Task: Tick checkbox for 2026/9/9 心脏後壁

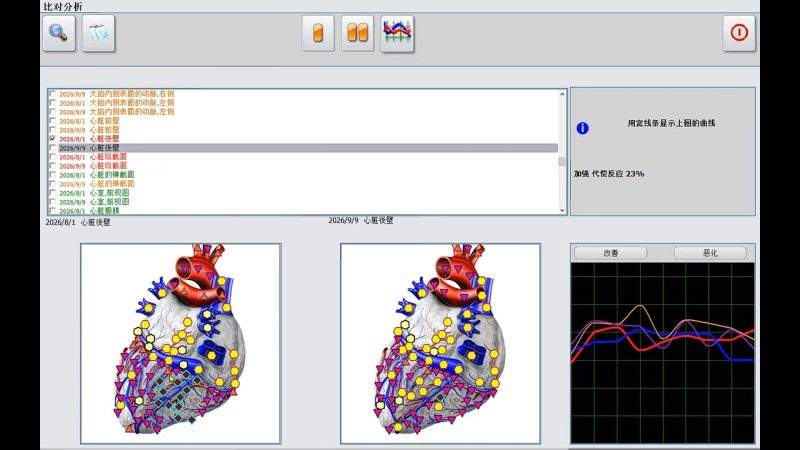Action: coord(52,148)
